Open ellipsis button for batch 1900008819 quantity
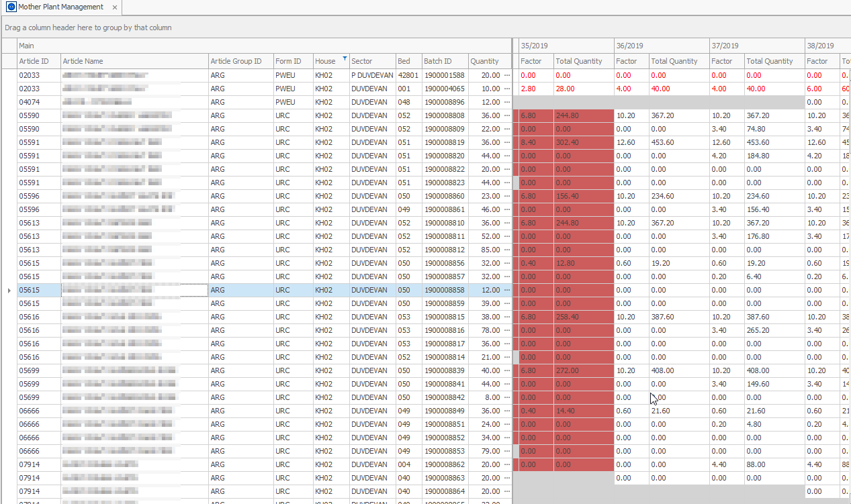 click(507, 142)
